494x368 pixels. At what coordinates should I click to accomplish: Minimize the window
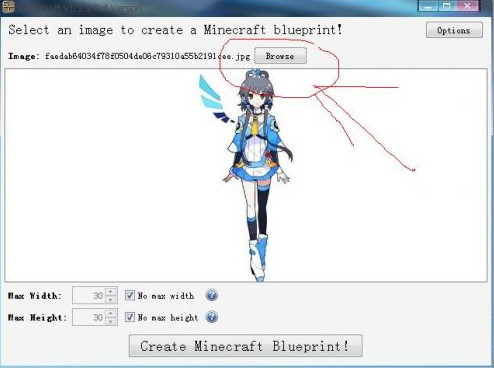point(428,6)
